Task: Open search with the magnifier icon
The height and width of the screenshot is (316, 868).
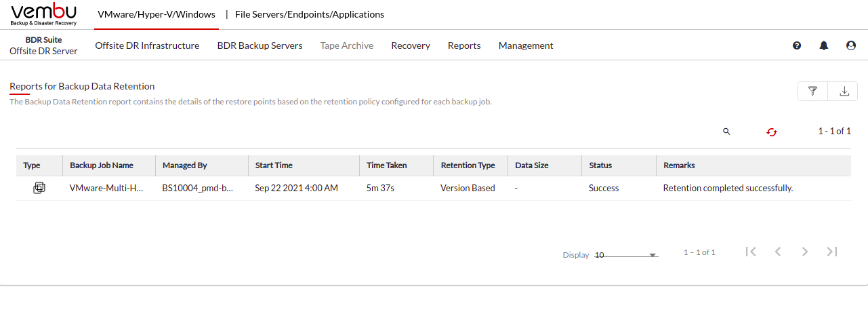Action: point(726,132)
